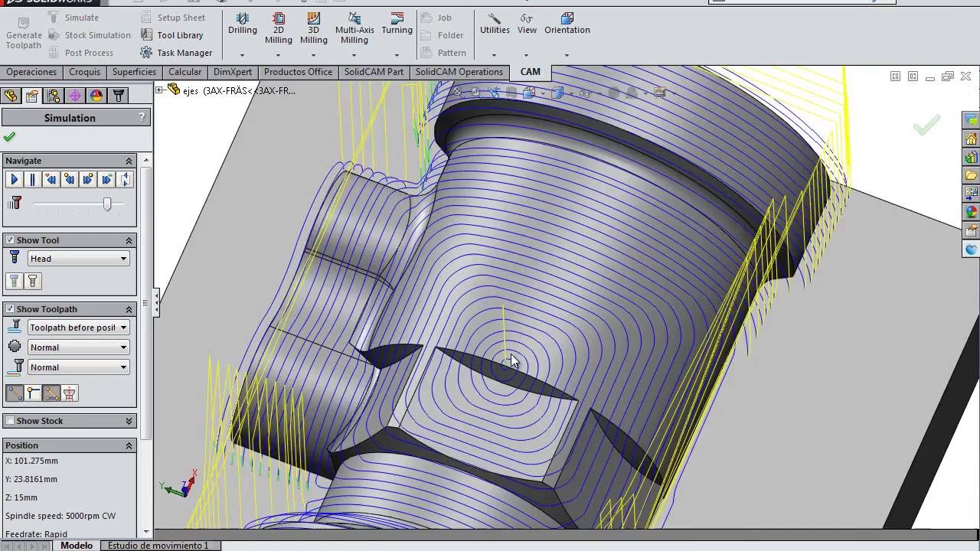
Task: Collapse the Show Toolpath section
Action: click(x=129, y=309)
